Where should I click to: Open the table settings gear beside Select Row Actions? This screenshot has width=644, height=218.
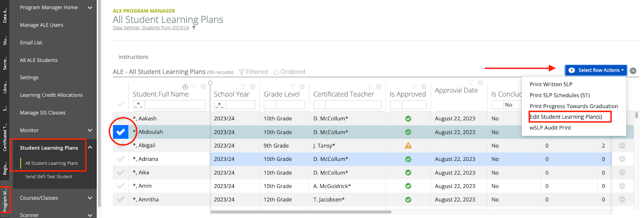633,70
